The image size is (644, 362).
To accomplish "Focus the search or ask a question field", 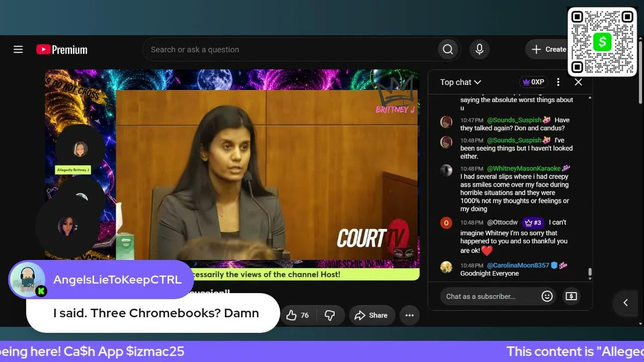I will (x=290, y=49).
